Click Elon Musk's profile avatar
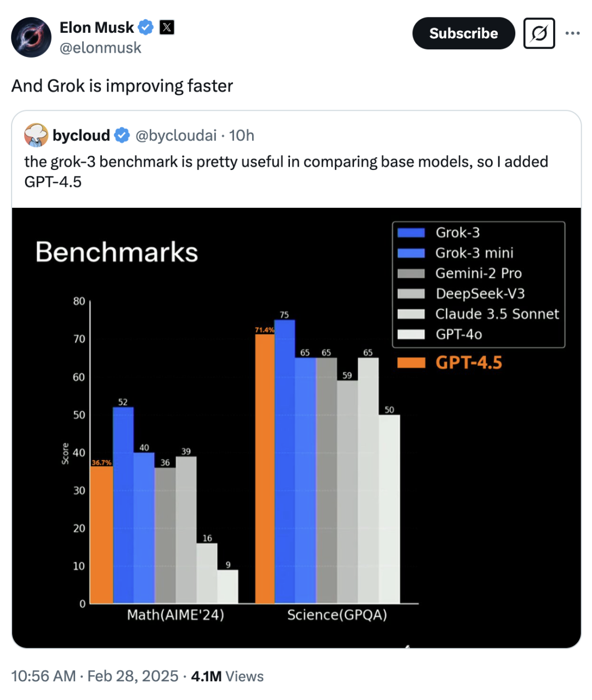Image resolution: width=592 pixels, height=700 pixels. coord(31,37)
